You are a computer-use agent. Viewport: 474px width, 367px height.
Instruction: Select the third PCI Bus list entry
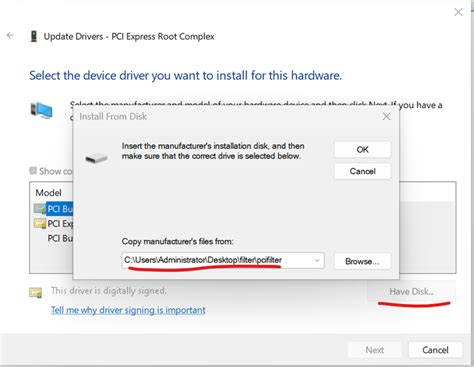pos(60,238)
